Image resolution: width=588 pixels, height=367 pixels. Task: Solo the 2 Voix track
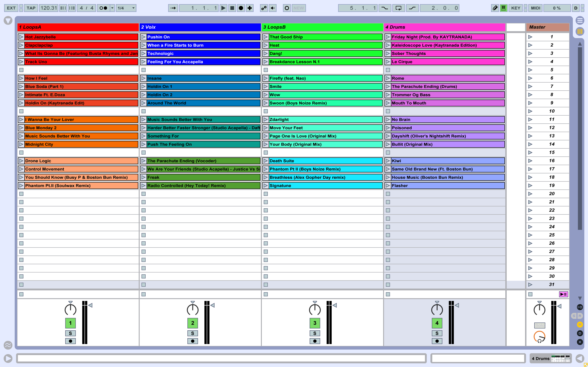(x=192, y=333)
